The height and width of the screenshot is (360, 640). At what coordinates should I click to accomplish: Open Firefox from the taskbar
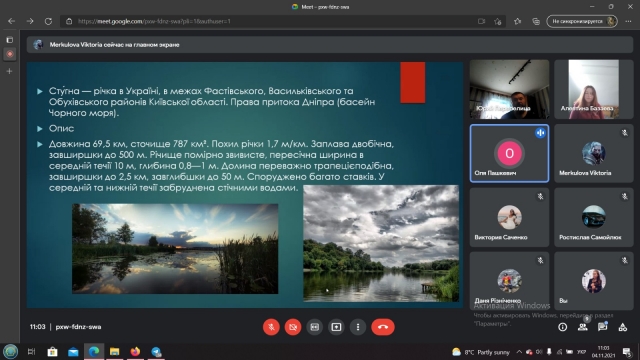coord(135,351)
